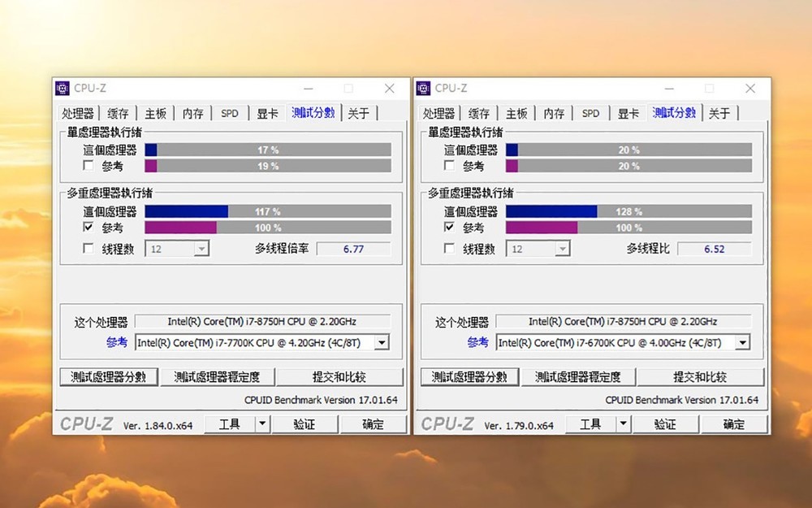Click blue 參考 label beside i7-7700K dropdown

tap(116, 342)
